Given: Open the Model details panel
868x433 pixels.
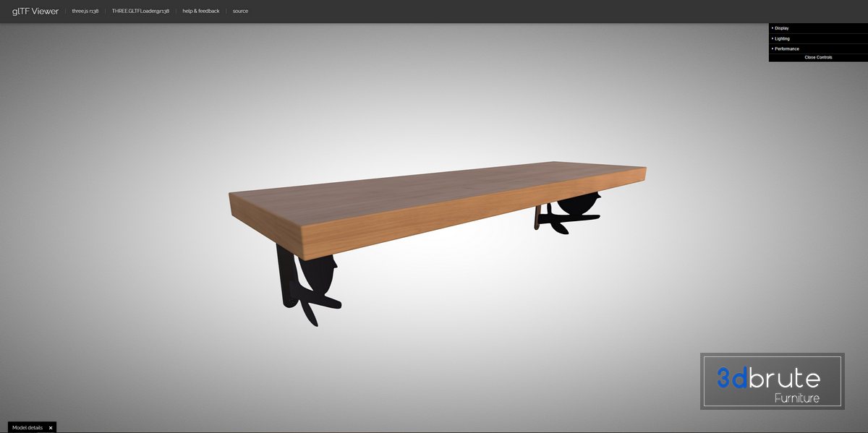Looking at the screenshot, I should (x=27, y=427).
